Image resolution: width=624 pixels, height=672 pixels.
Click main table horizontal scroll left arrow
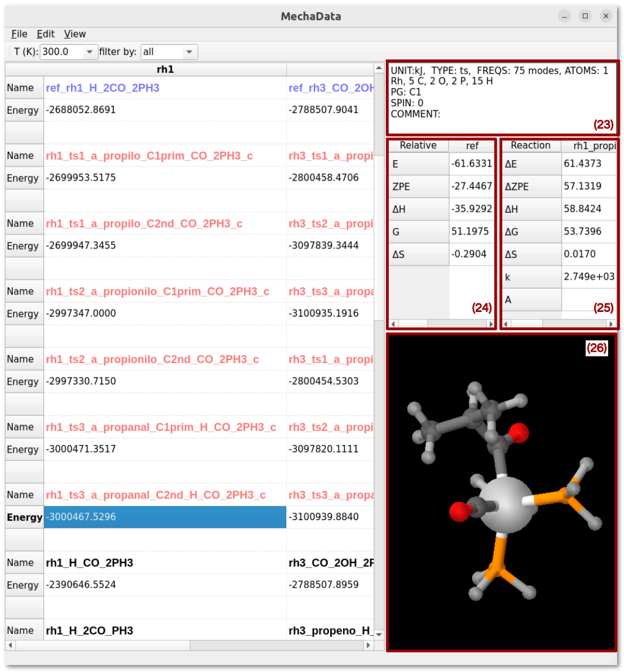tap(10, 645)
